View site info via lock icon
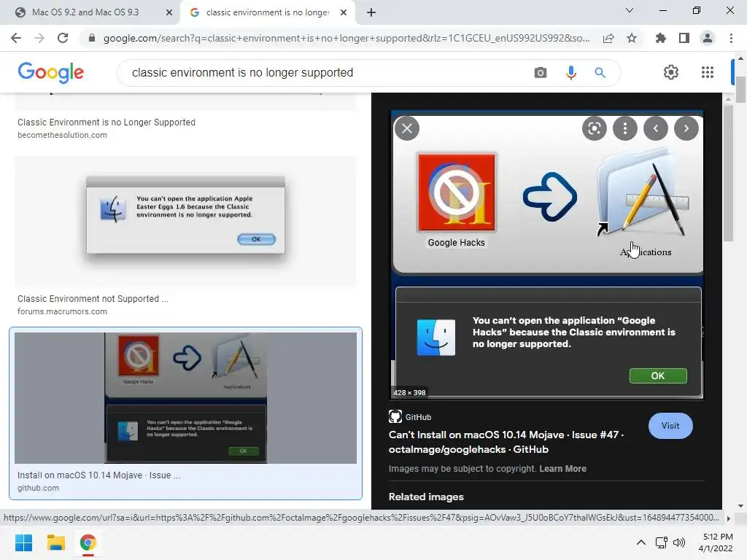 (92, 38)
